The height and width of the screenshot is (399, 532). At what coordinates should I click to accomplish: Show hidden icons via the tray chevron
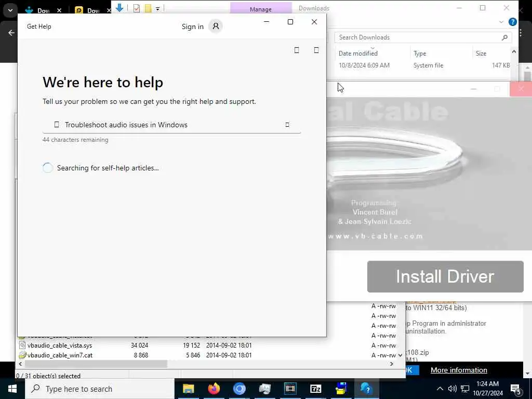pyautogui.click(x=440, y=389)
